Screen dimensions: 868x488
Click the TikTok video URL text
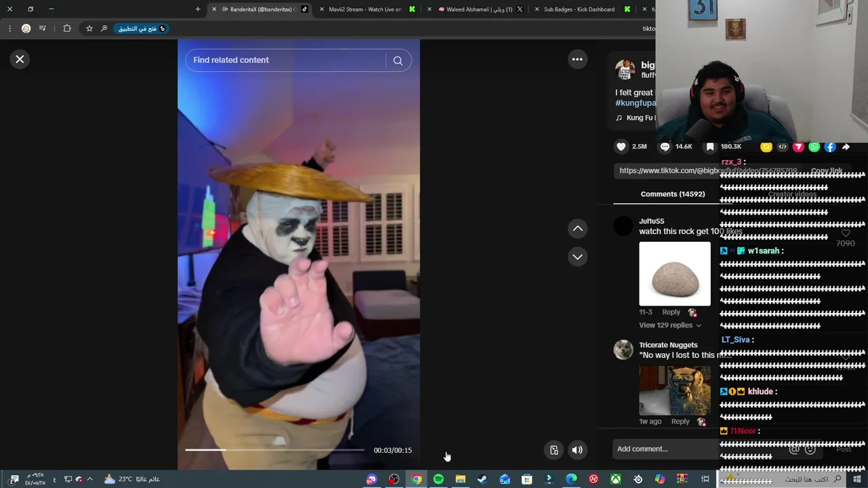pyautogui.click(x=707, y=171)
